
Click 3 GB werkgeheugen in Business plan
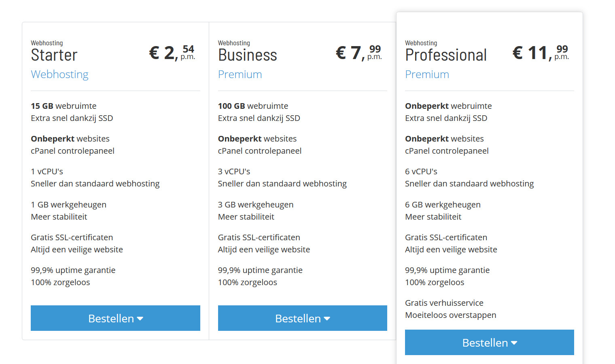point(256,205)
